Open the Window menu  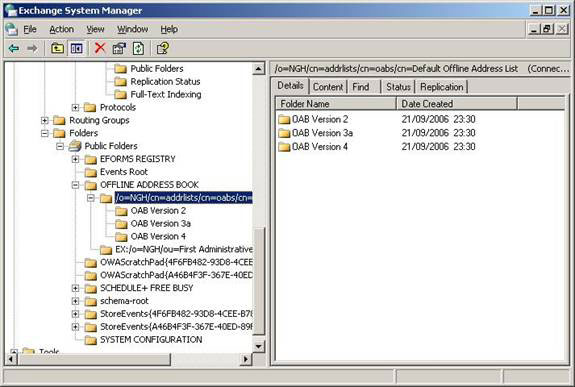(x=132, y=29)
